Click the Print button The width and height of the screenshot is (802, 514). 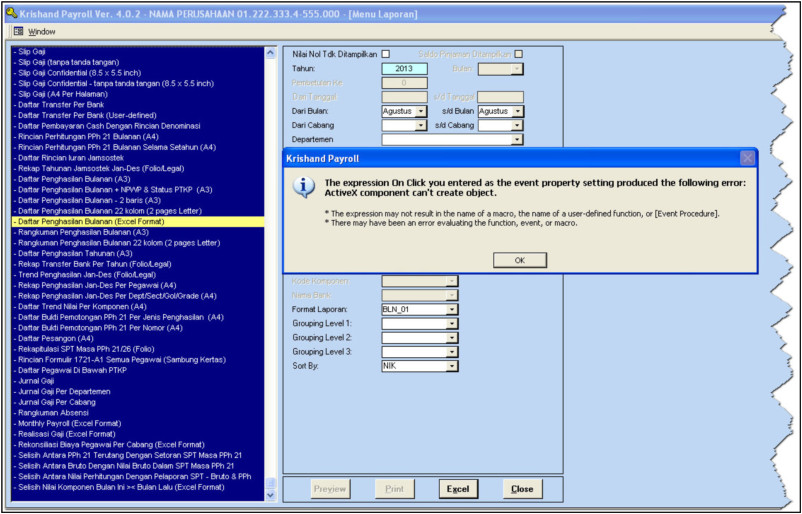point(394,489)
